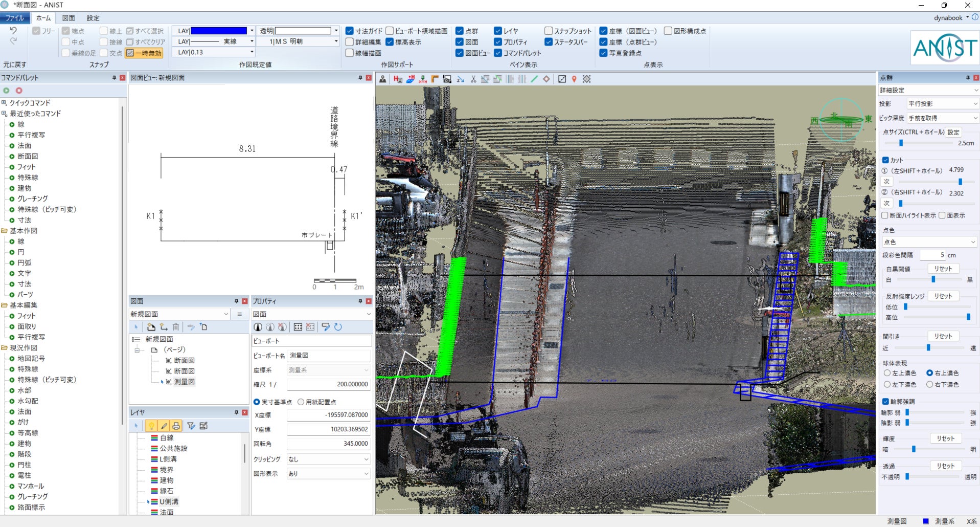The width and height of the screenshot is (980, 527).
Task: Toggle the layer lightbulb visibility icon
Action: tap(151, 426)
